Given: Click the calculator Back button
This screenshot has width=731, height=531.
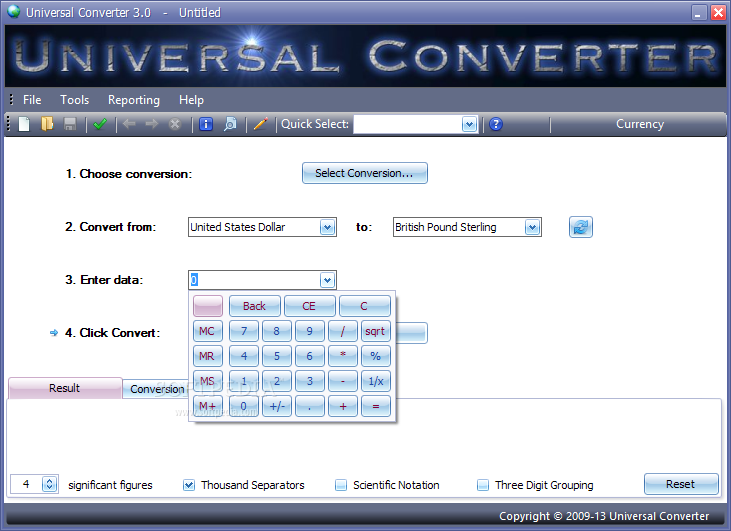Looking at the screenshot, I should [255, 306].
